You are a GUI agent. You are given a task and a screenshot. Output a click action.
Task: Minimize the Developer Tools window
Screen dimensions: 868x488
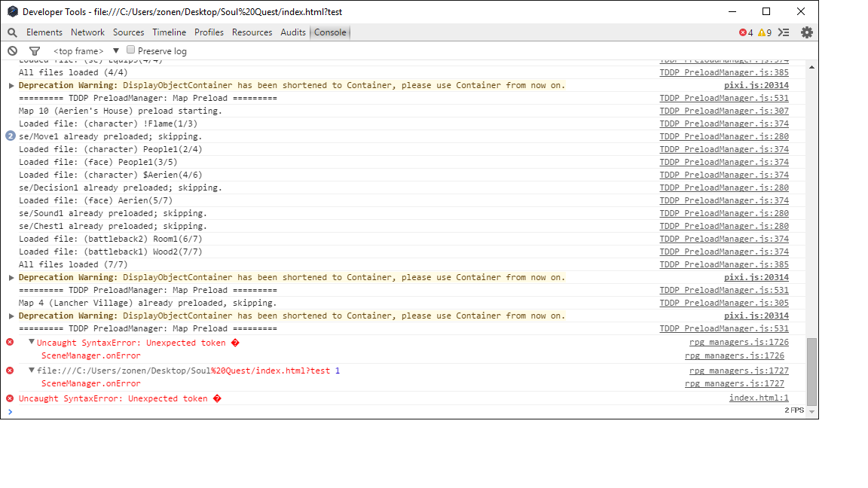pyautogui.click(x=732, y=11)
